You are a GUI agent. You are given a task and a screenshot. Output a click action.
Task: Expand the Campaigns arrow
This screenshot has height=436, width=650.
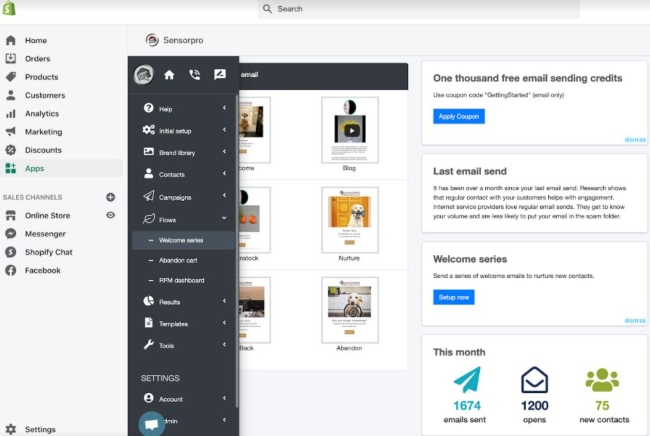tap(224, 195)
